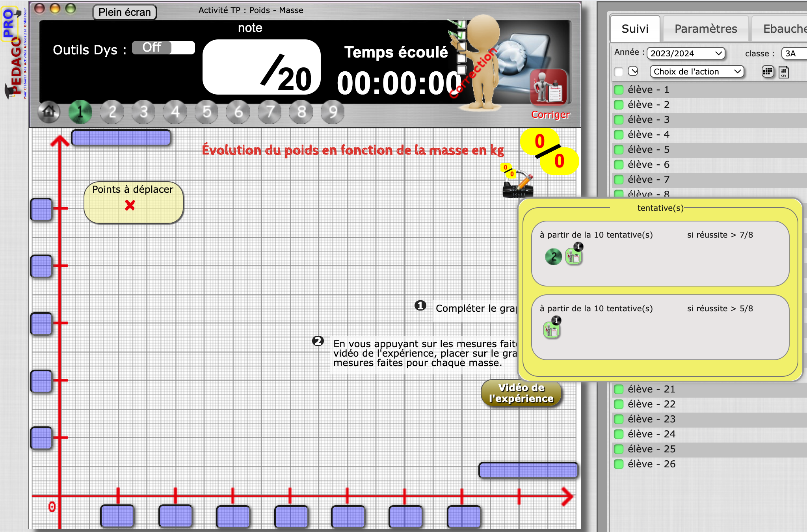Click the CSV export icon
Viewport: 807px width, 532px height.
784,72
